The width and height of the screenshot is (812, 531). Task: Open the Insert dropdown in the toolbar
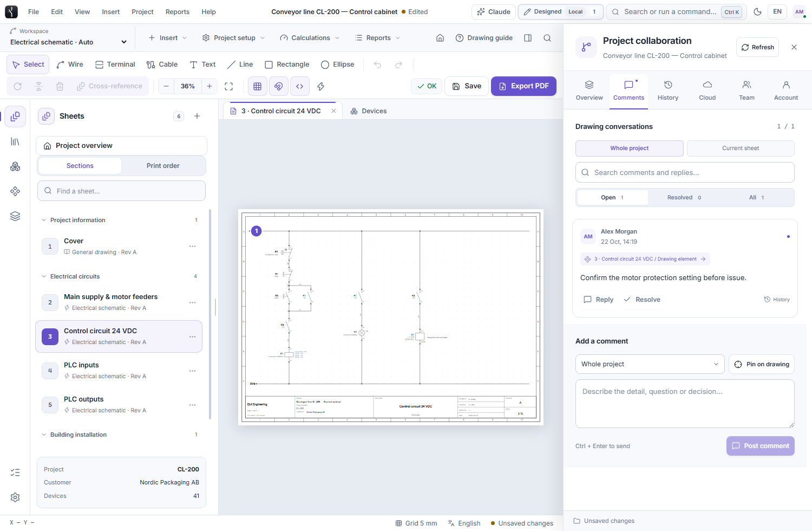click(x=168, y=38)
